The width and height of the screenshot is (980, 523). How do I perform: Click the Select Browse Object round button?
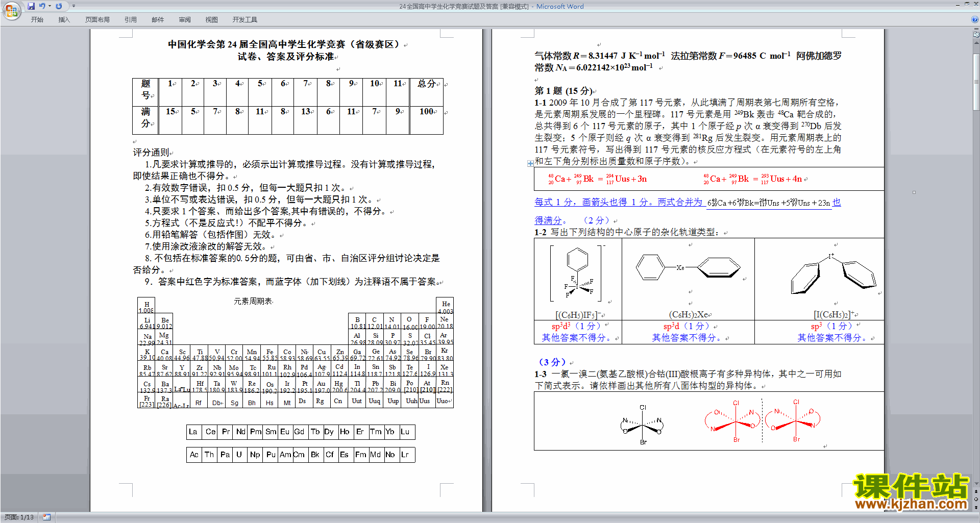pos(976,500)
